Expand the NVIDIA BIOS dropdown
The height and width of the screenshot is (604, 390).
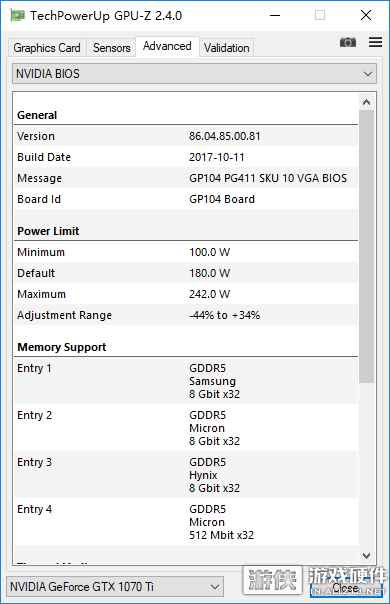coord(194,74)
